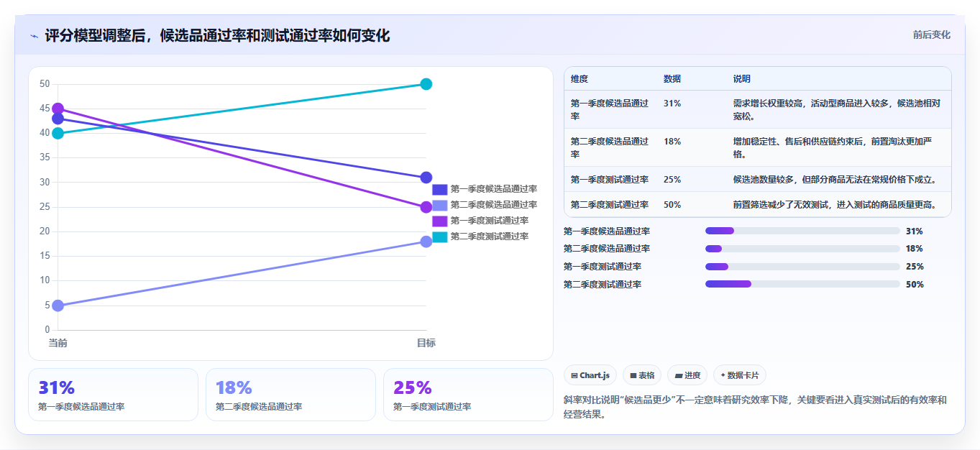Click the 50% progress bar
This screenshot has height=450, width=980.
802,284
